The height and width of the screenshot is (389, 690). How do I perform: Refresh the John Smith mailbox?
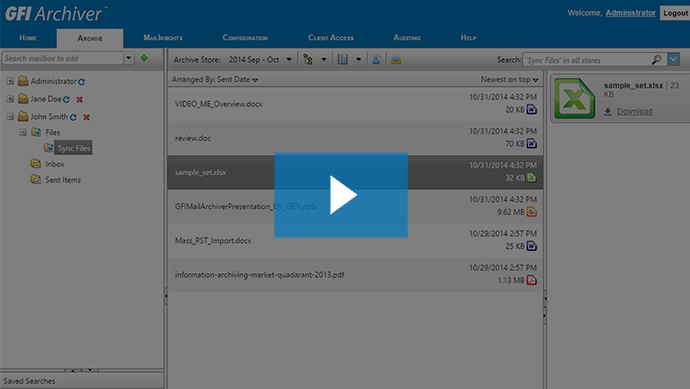[x=73, y=117]
